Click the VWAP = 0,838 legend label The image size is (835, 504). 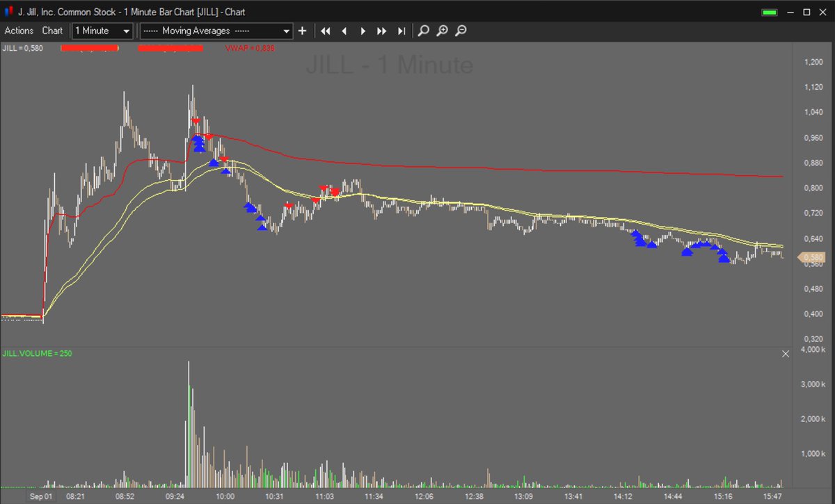point(248,49)
